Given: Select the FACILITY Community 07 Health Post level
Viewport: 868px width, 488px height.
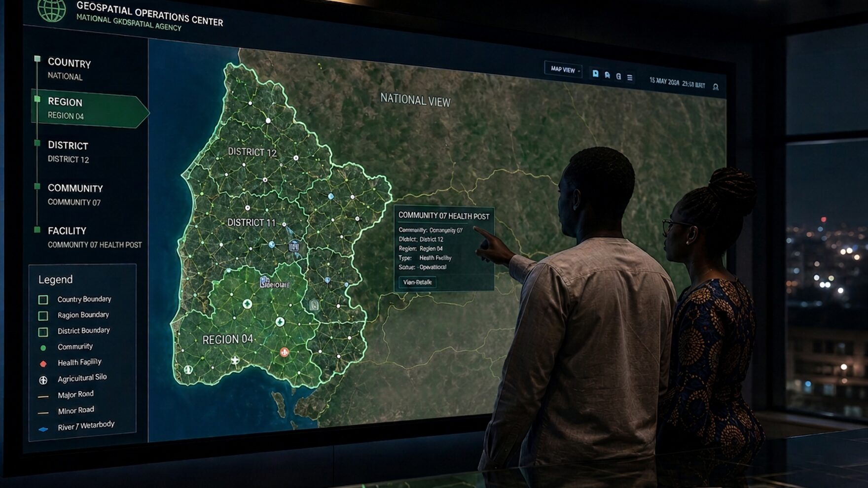Looking at the screenshot, I should point(94,237).
